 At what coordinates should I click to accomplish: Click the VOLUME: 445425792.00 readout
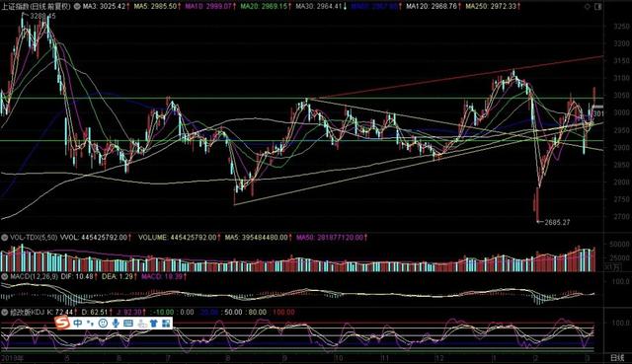point(179,238)
